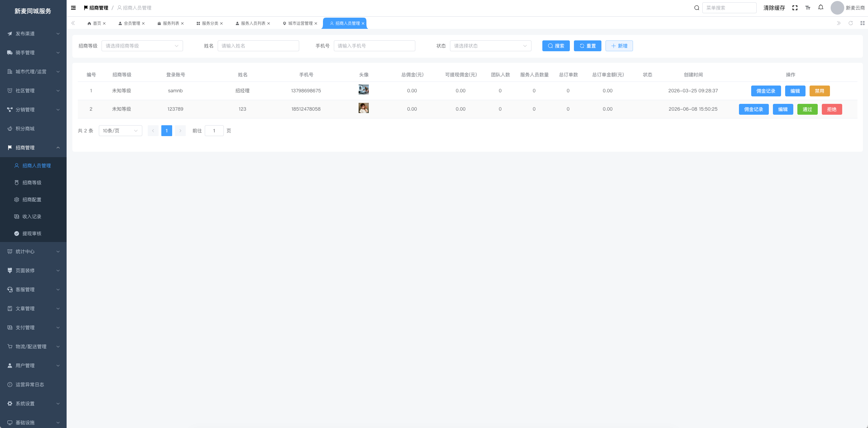Expand the 发布渠道 sidebar menu
This screenshot has width=868, height=428.
(x=33, y=34)
